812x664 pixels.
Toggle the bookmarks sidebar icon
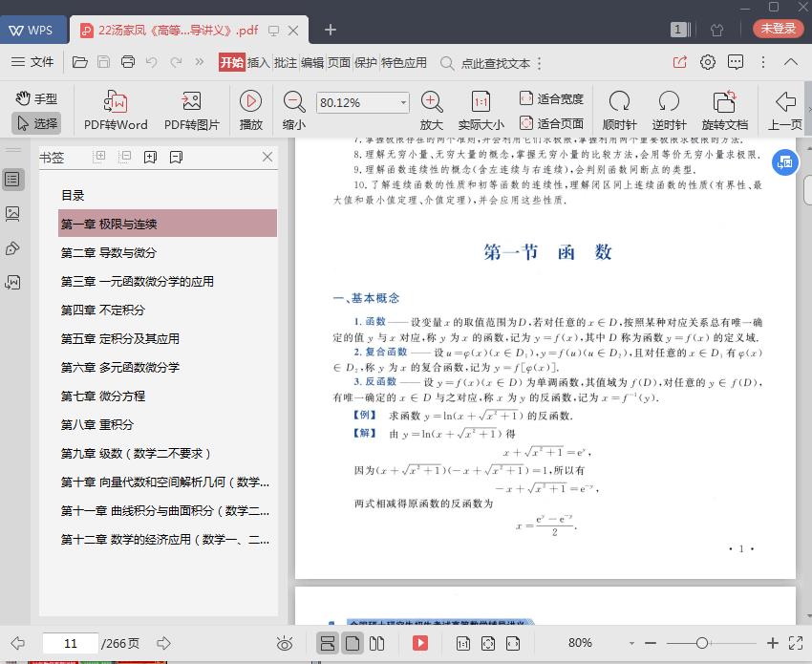(x=12, y=180)
